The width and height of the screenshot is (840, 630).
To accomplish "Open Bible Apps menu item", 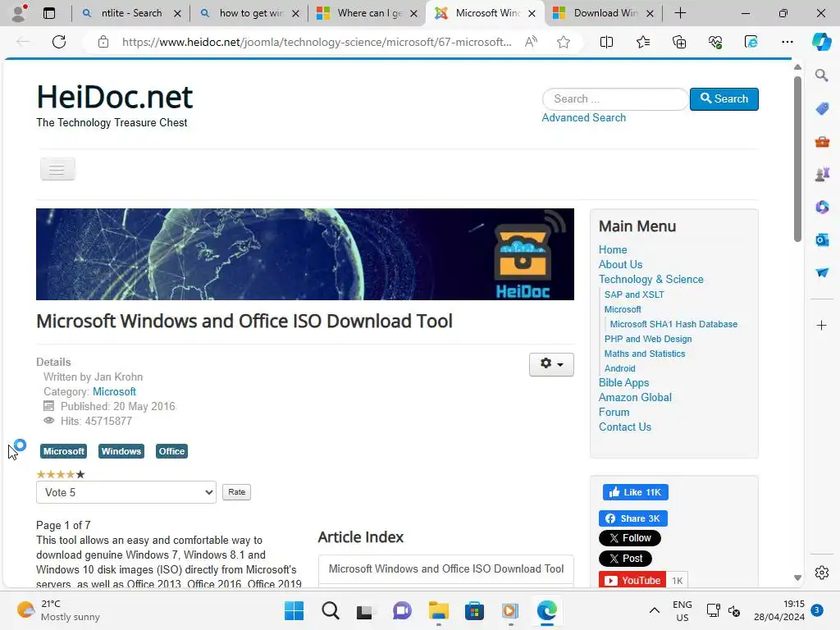I will (623, 383).
